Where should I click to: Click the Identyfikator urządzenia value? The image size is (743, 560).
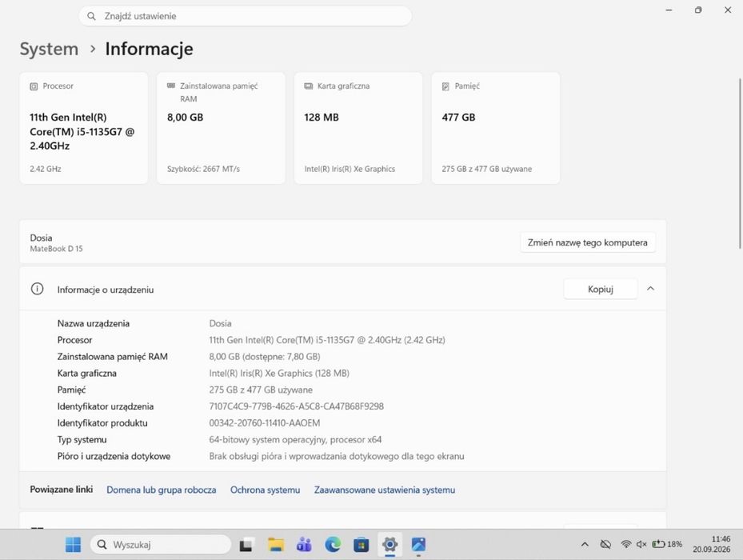pos(296,406)
